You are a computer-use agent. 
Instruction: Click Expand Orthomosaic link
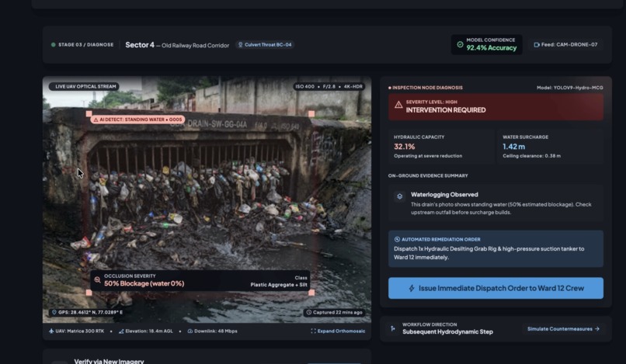pos(338,331)
